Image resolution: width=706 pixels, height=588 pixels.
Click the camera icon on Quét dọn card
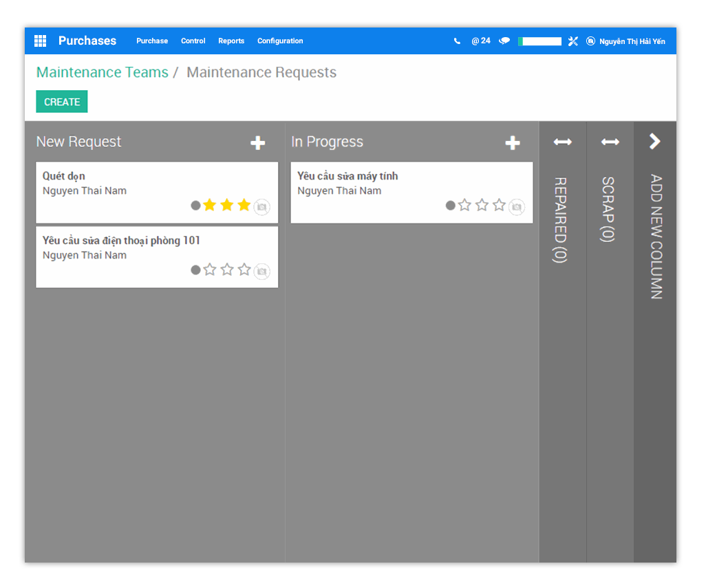click(x=262, y=206)
